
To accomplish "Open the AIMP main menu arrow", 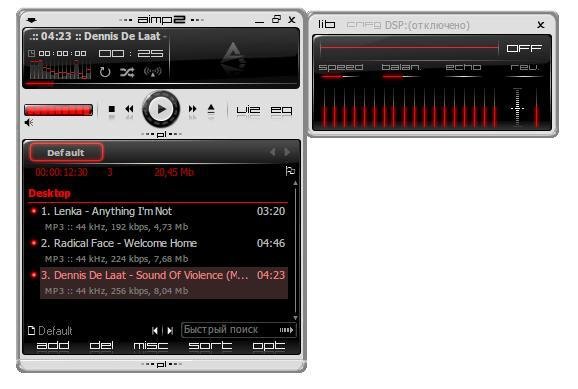I will click(x=32, y=20).
